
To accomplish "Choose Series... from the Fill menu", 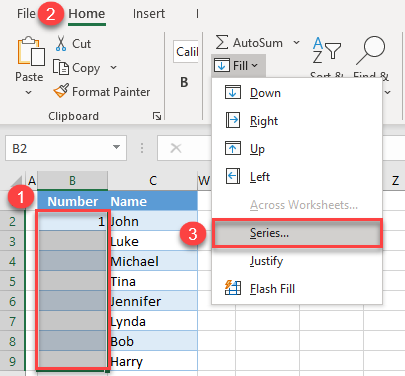I will [297, 233].
